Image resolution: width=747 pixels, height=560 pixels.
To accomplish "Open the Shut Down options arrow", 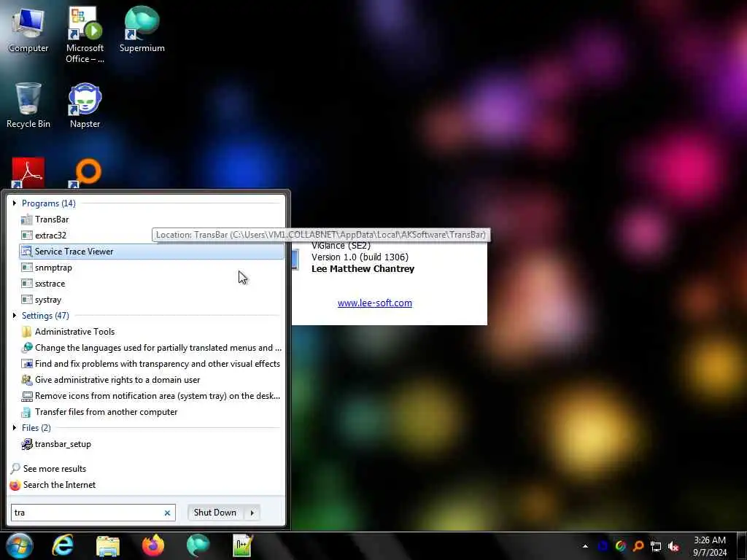I will click(x=252, y=513).
